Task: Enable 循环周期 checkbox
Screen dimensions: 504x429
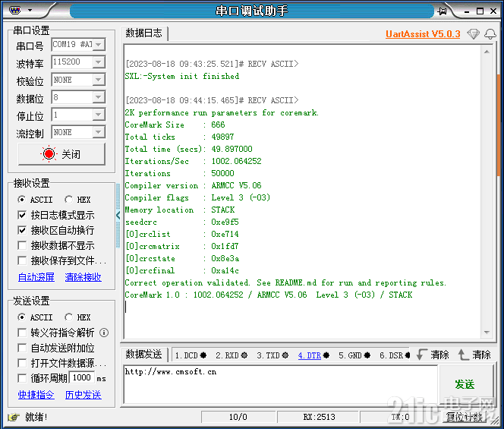Action: tap(22, 378)
